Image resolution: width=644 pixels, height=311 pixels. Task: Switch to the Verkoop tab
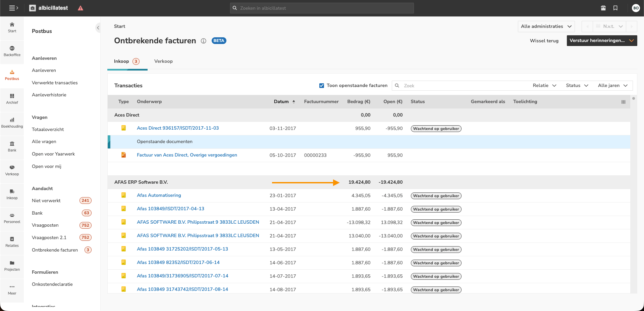click(x=163, y=61)
